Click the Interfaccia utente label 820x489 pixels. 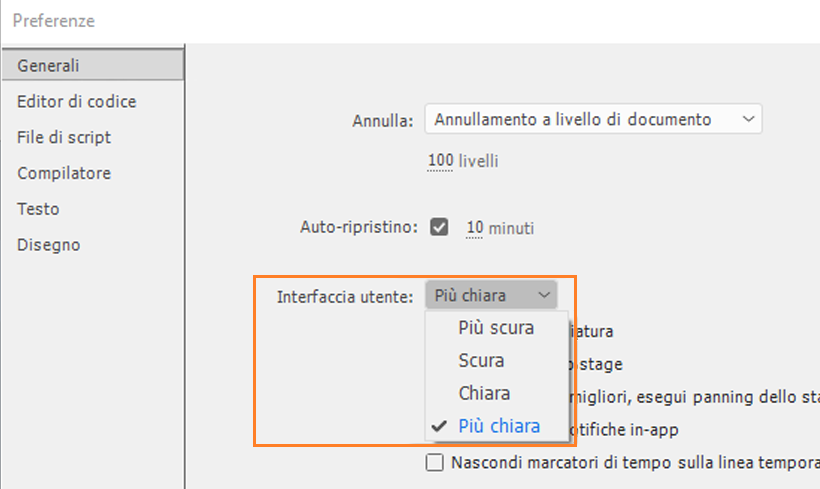pos(345,296)
